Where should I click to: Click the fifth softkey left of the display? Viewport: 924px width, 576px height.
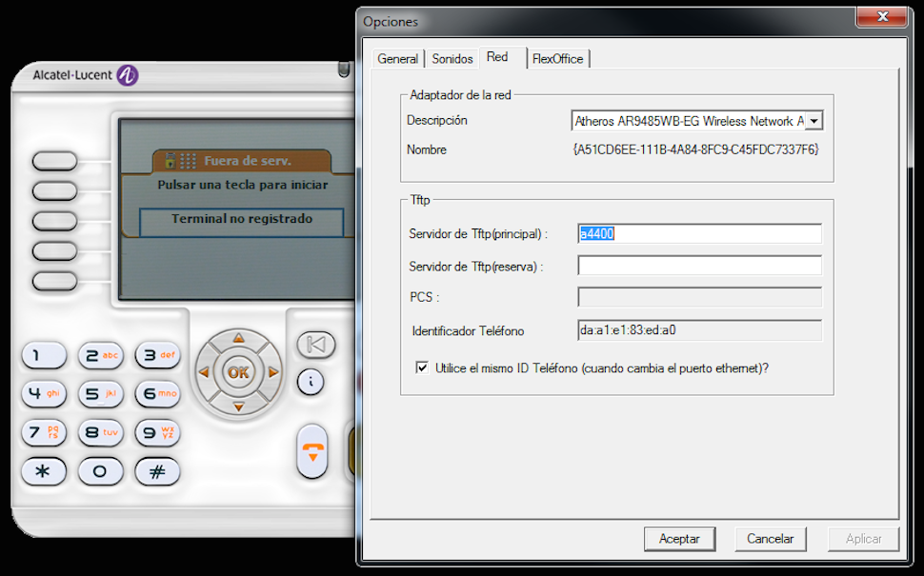(55, 281)
